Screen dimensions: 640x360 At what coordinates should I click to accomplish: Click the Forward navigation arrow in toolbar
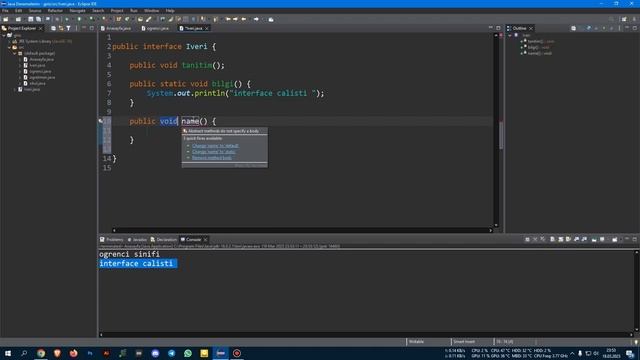coord(256,19)
